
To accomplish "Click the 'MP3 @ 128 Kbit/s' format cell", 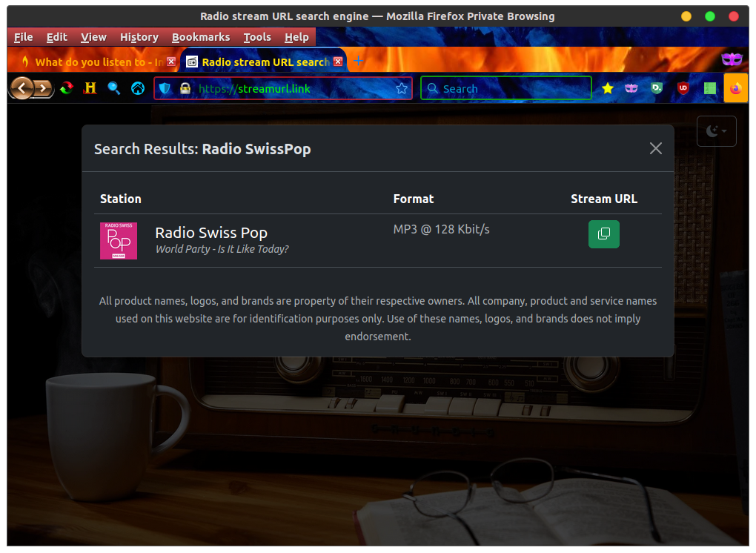I will [x=441, y=230].
